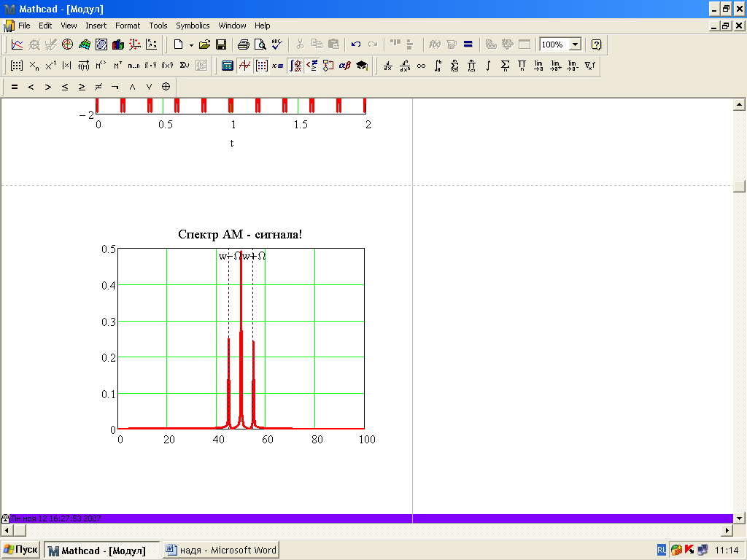
Task: Click the Save worksheet icon
Action: click(x=221, y=44)
